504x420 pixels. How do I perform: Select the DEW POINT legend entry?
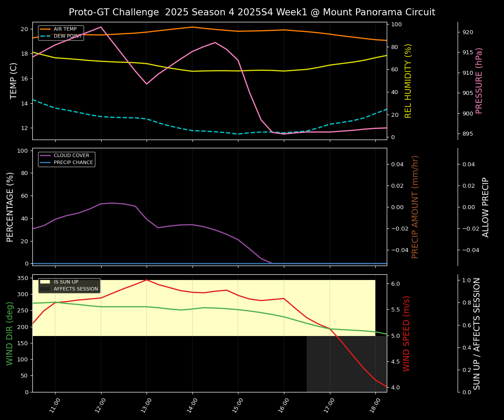point(67,36)
